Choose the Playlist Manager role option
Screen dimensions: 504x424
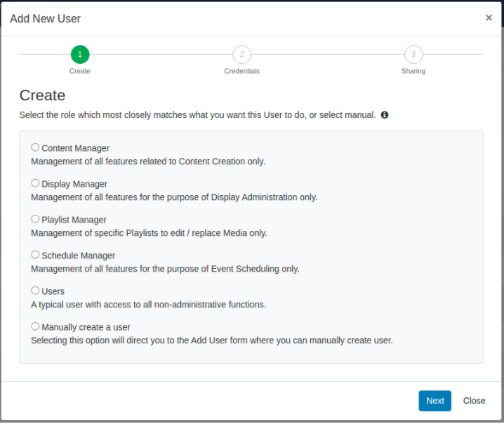pyautogui.click(x=35, y=219)
